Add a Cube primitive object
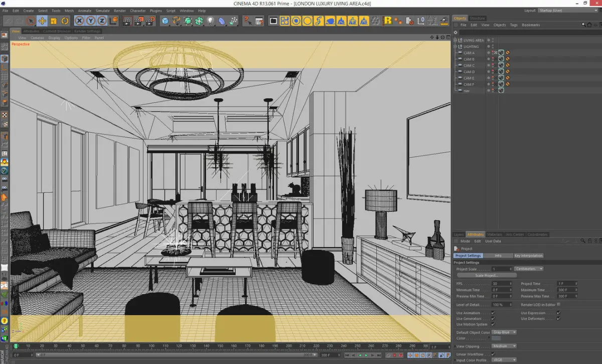The height and width of the screenshot is (364, 602). tap(165, 21)
